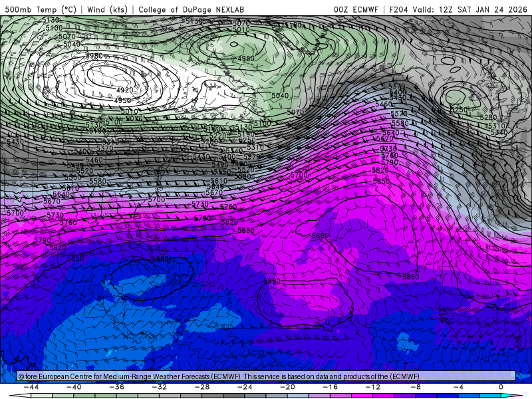Select the "00Z ECMWF" model run label
The width and height of the screenshot is (532, 399).
[x=356, y=9]
